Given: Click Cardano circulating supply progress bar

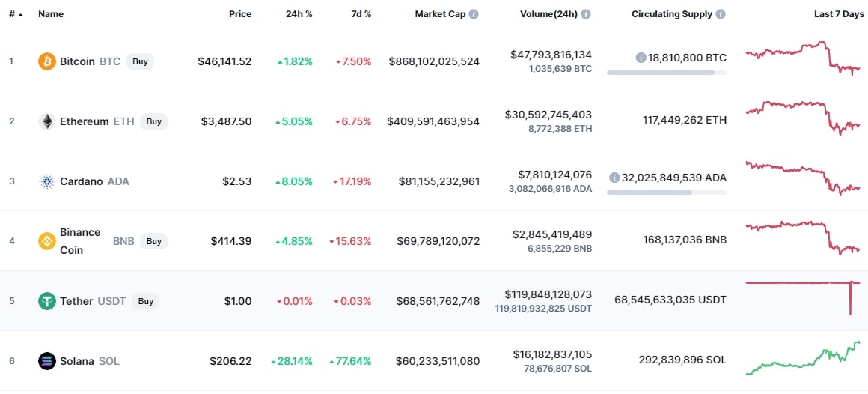Looking at the screenshot, I should (667, 193).
